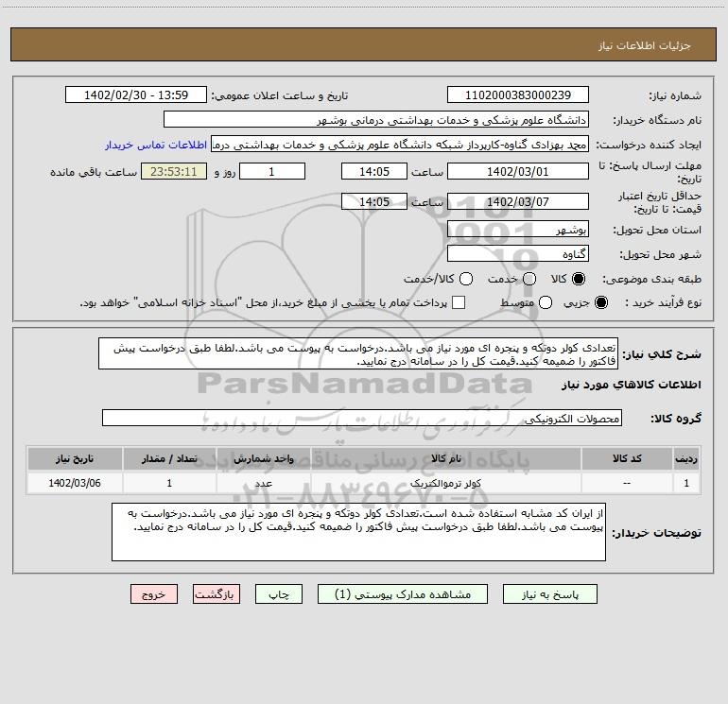Click the خروج exit button
The height and width of the screenshot is (704, 728).
tap(154, 594)
